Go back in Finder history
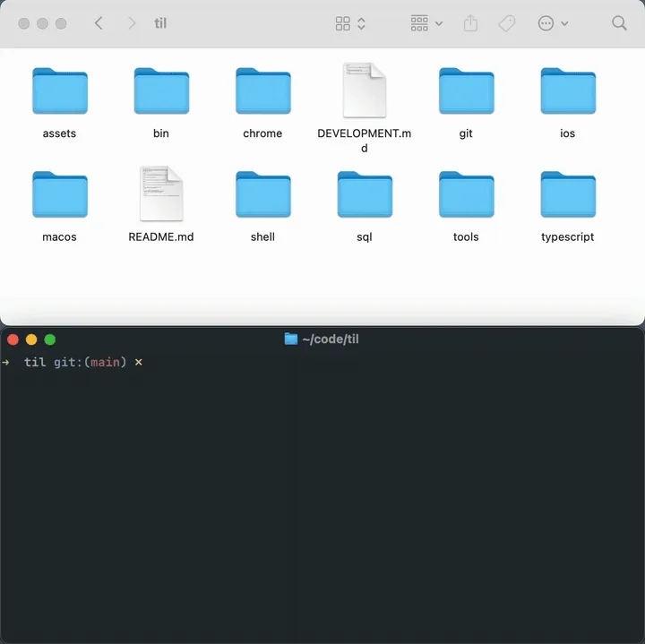 (99, 23)
